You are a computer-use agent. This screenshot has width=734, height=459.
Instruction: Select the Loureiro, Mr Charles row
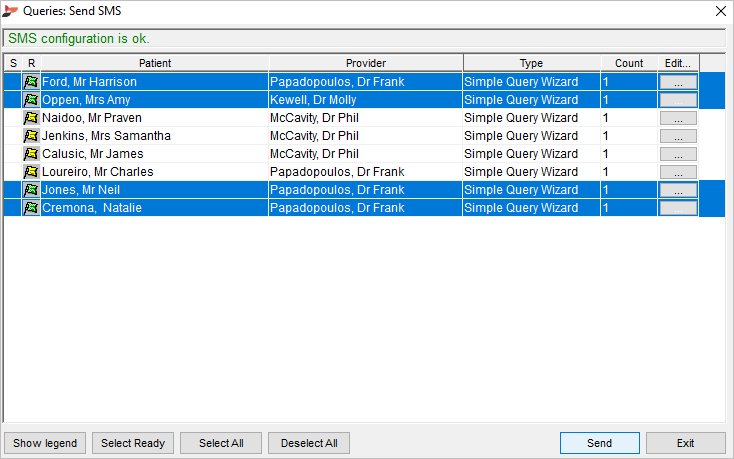point(351,172)
